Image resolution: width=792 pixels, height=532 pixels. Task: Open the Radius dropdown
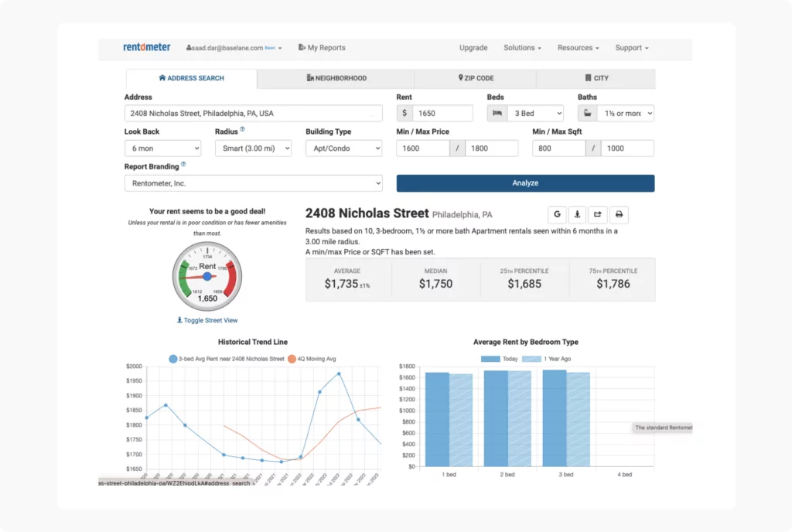(x=253, y=148)
